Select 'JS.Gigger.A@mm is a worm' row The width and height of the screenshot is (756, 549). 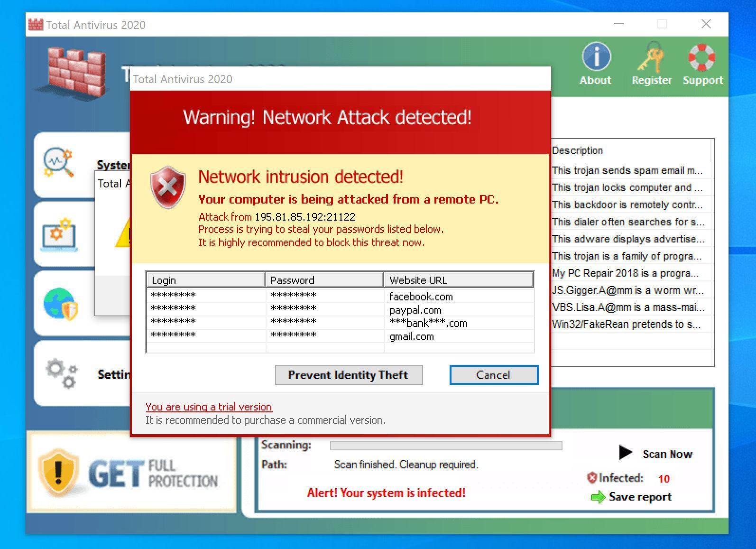click(x=632, y=290)
